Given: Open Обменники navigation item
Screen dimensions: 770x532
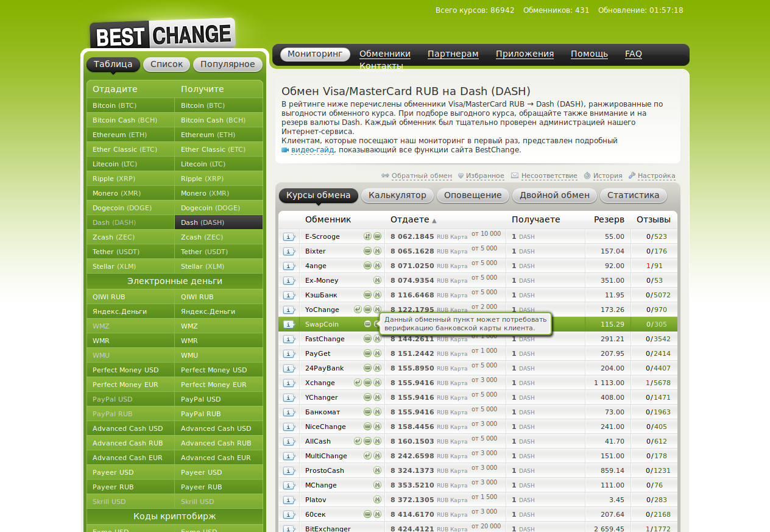Looking at the screenshot, I should (x=385, y=54).
